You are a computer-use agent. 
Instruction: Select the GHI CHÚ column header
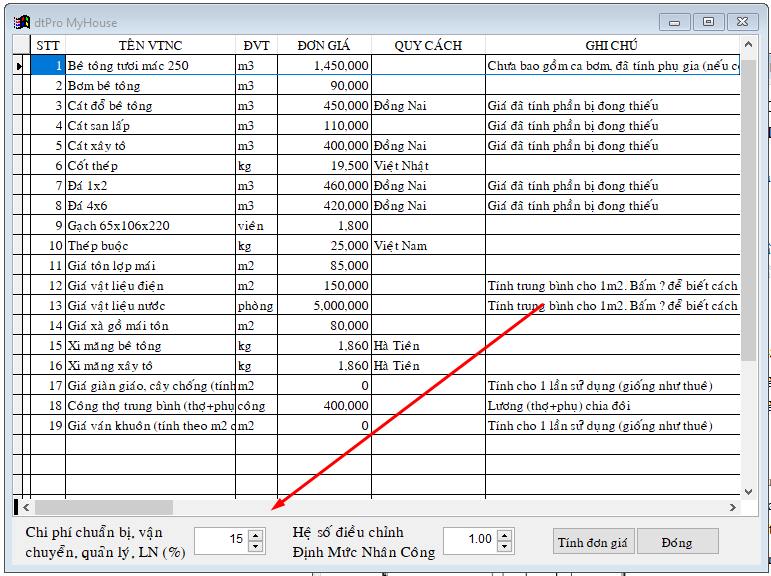[611, 45]
